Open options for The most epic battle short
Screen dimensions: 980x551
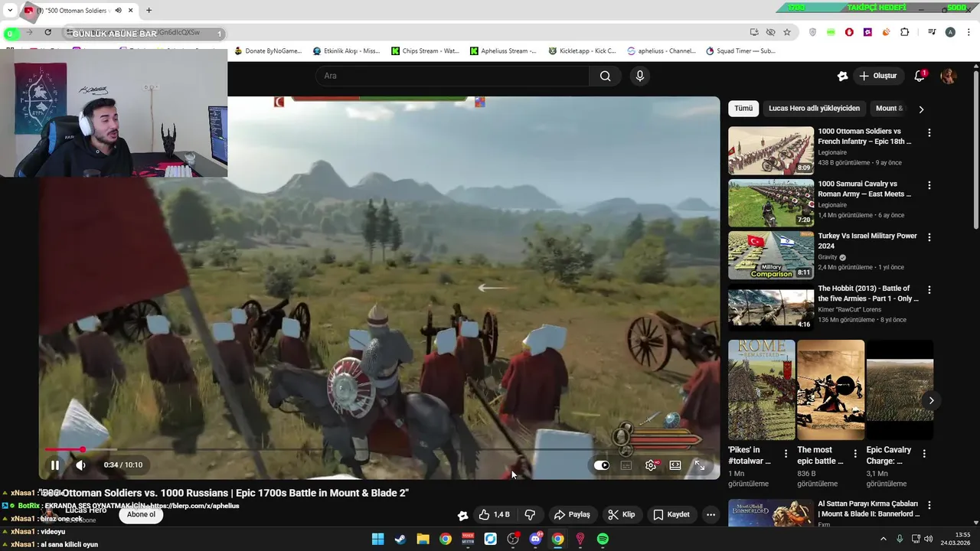click(854, 454)
